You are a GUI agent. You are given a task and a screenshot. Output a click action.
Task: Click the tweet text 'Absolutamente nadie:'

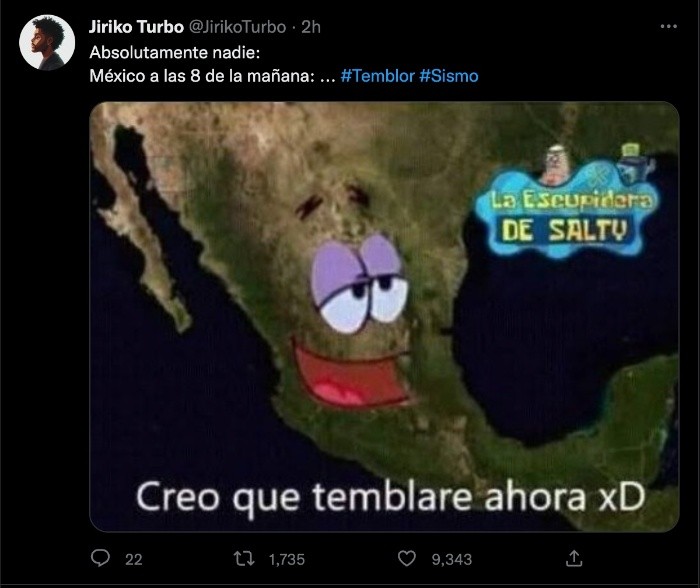tap(175, 53)
